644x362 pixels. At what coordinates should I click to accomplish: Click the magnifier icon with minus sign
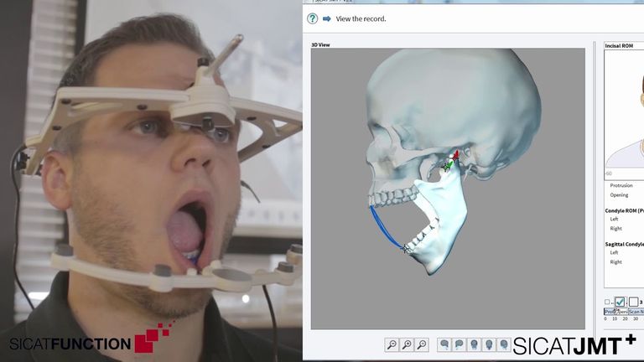point(392,344)
